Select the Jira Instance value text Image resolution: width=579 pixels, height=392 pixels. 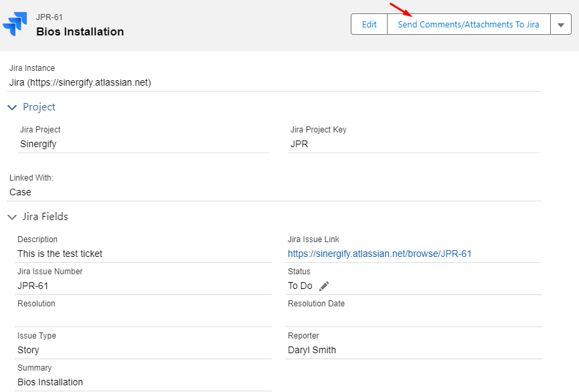point(80,82)
